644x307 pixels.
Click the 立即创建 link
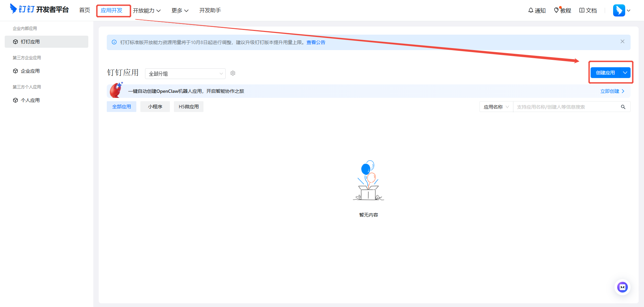coord(612,91)
